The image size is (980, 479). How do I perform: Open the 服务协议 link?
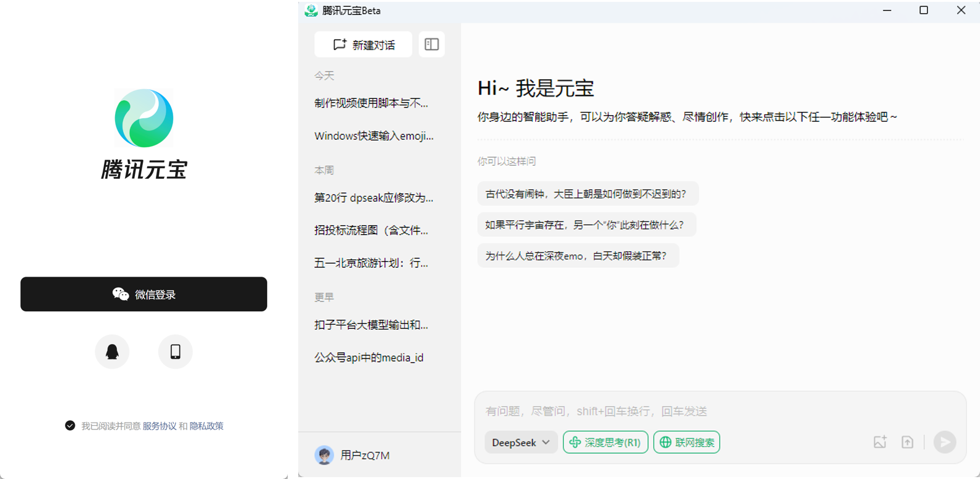tap(160, 426)
